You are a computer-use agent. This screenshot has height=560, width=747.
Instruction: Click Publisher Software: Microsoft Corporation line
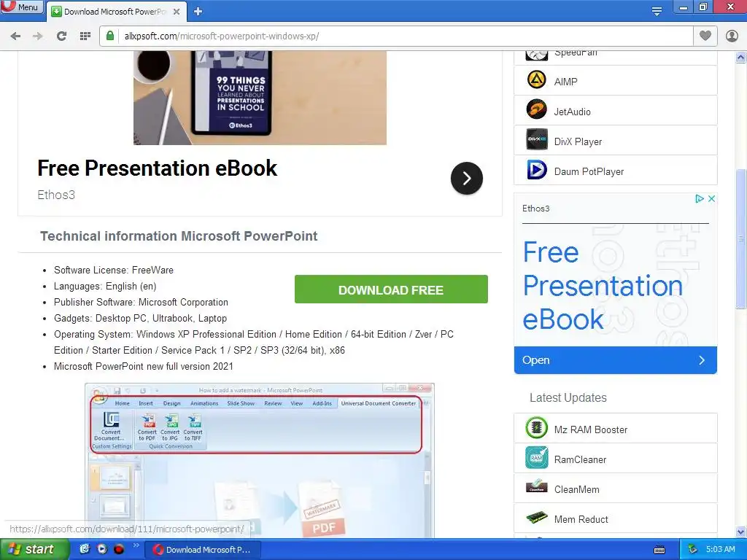[x=141, y=302]
